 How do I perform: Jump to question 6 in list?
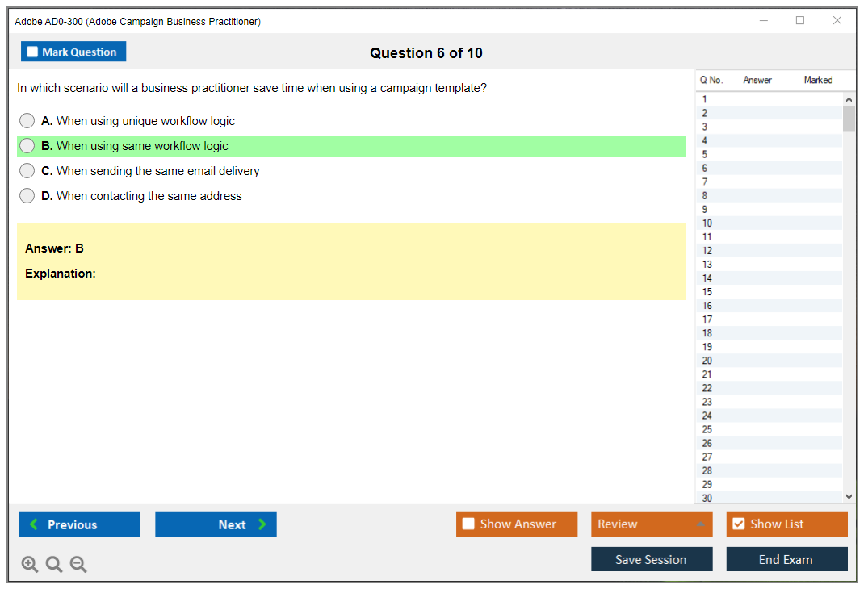tap(705, 169)
